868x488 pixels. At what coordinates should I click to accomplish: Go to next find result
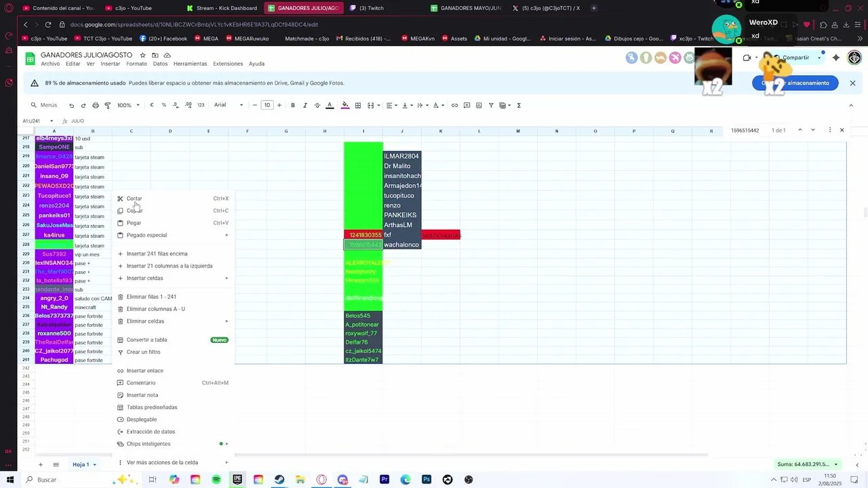[812, 130]
